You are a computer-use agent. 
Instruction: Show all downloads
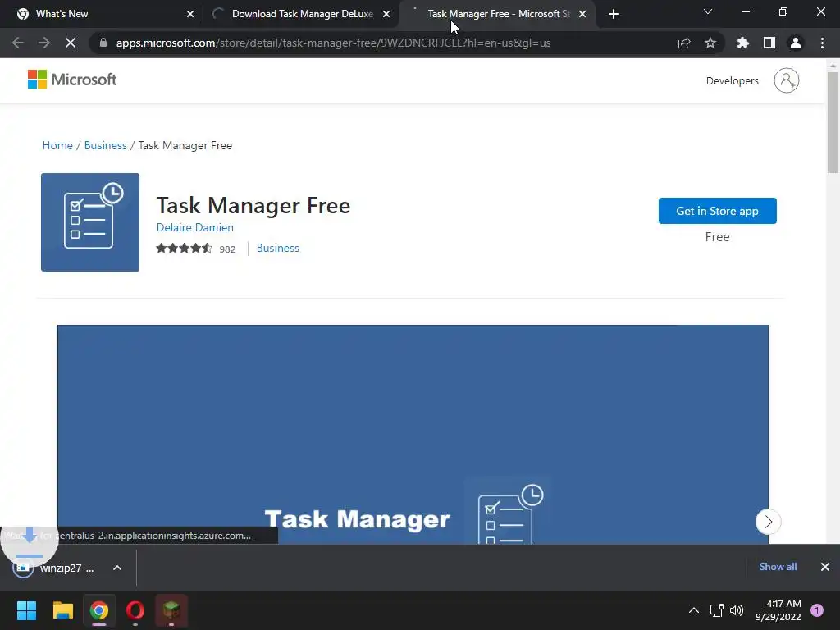pos(778,567)
